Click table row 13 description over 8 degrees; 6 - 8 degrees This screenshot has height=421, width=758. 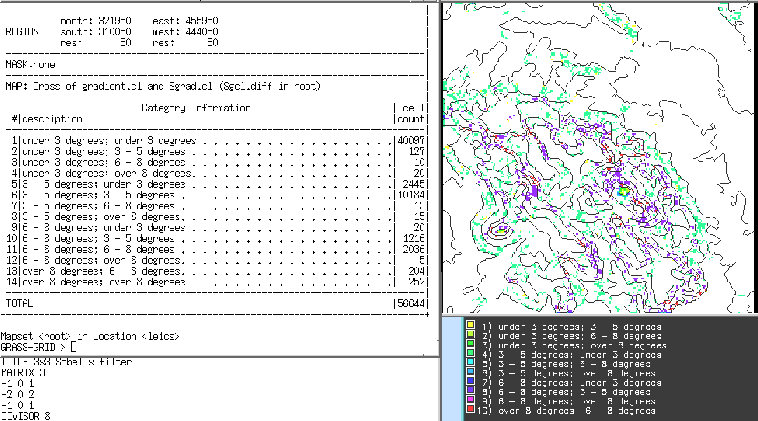tap(102, 271)
